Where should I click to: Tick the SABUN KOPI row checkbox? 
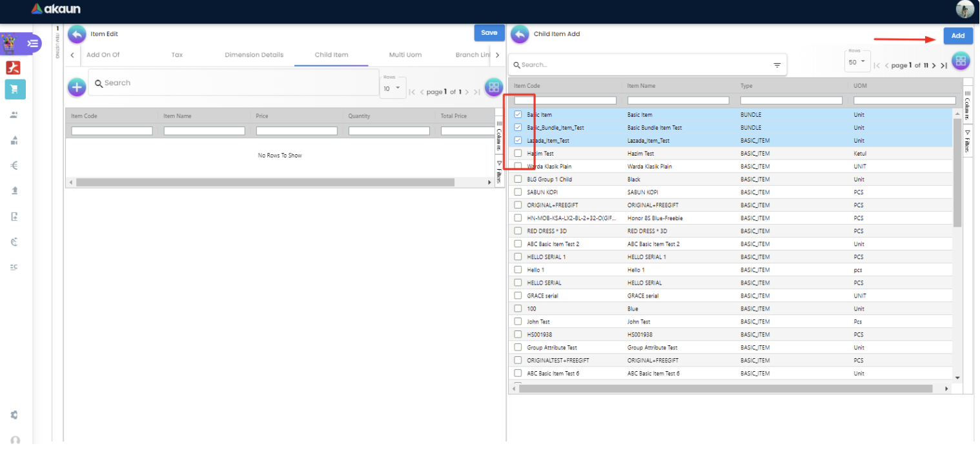click(x=518, y=192)
